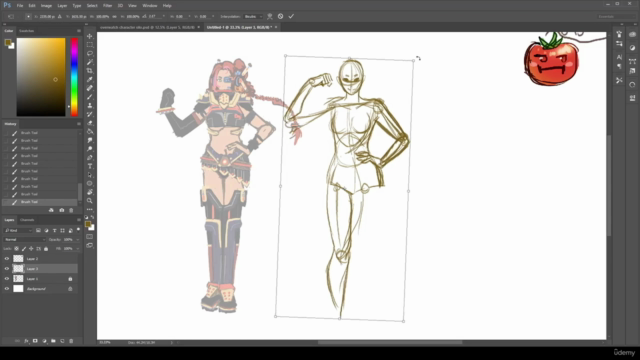Image resolution: width=640 pixels, height=360 pixels.
Task: Select the last Brush Tool history state
Action: coord(40,202)
